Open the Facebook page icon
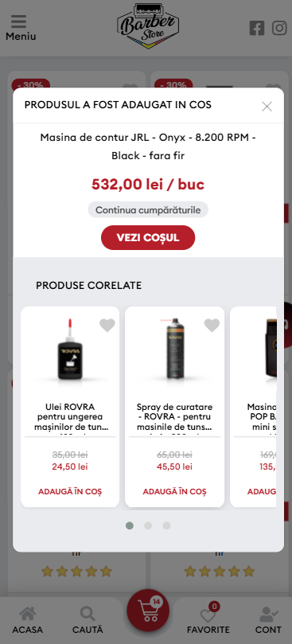This screenshot has width=292, height=644. [x=257, y=29]
